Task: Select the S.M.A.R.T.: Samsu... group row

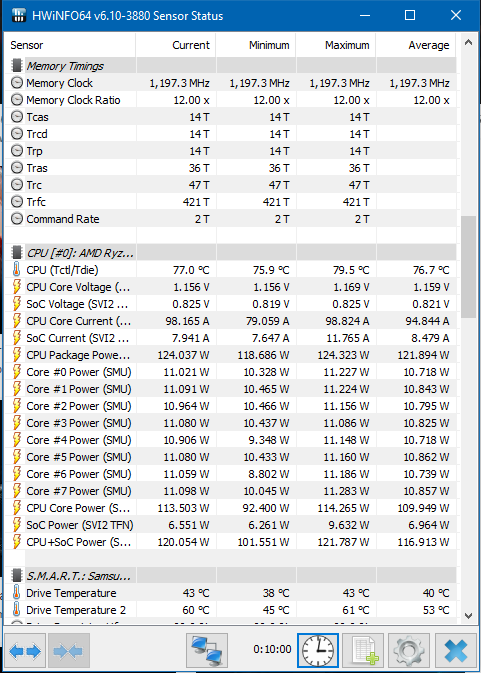Action: tap(231, 576)
